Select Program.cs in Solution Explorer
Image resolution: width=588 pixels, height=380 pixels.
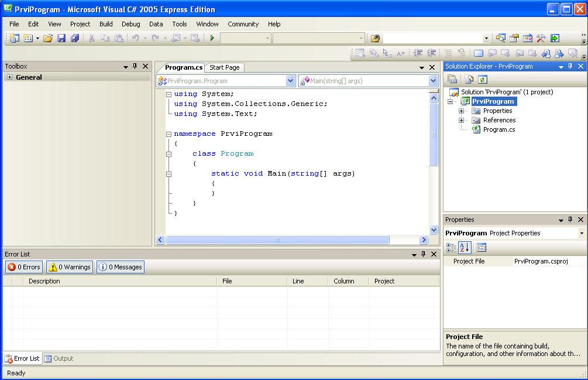498,130
